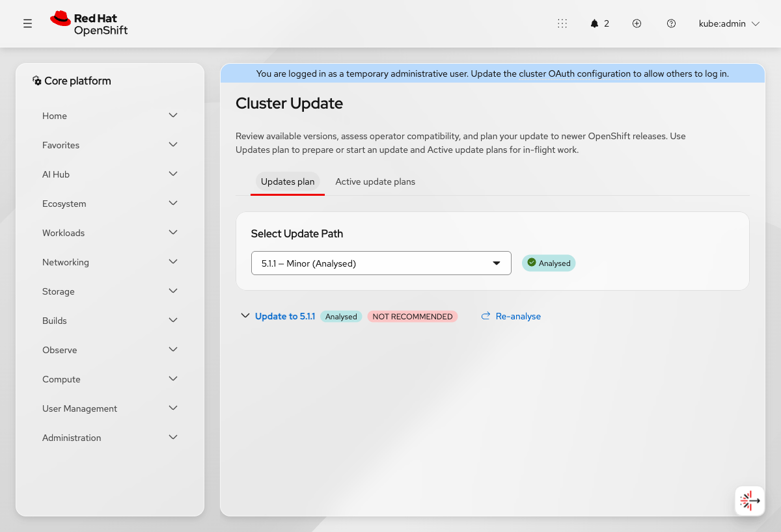Click the temporary administrative user banner
Screen dimensions: 781x532
(493, 73)
